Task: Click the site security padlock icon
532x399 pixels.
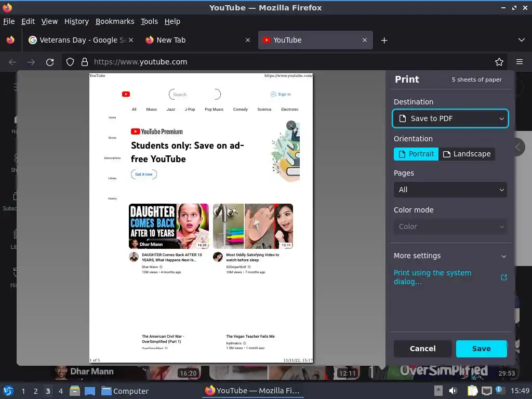Action: [x=85, y=62]
